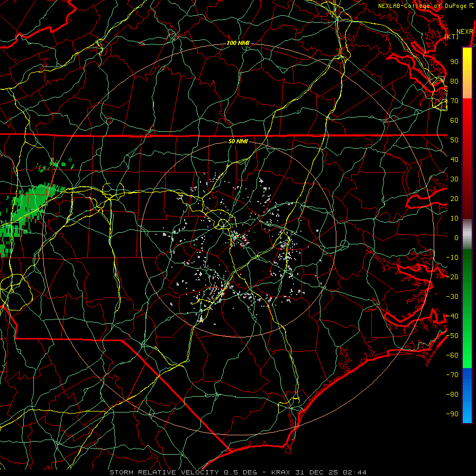Click the [KT] units label above the color bar
The width and height of the screenshot is (476, 476).
[x=451, y=36]
